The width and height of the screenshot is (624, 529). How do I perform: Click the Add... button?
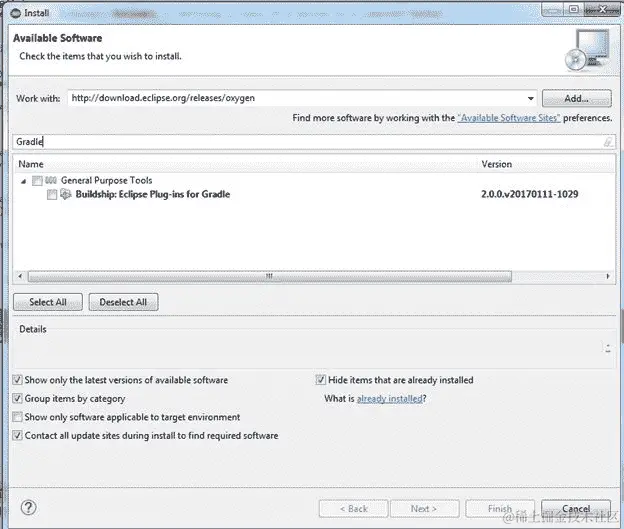pyautogui.click(x=577, y=98)
